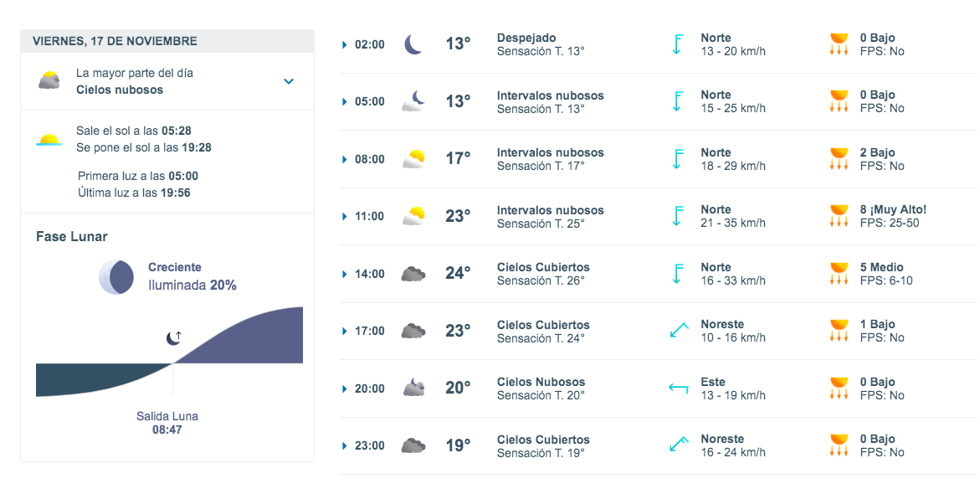Expand the 23:00 hourly forecast row
Viewport: 980px width, 489px height.
[x=345, y=445]
